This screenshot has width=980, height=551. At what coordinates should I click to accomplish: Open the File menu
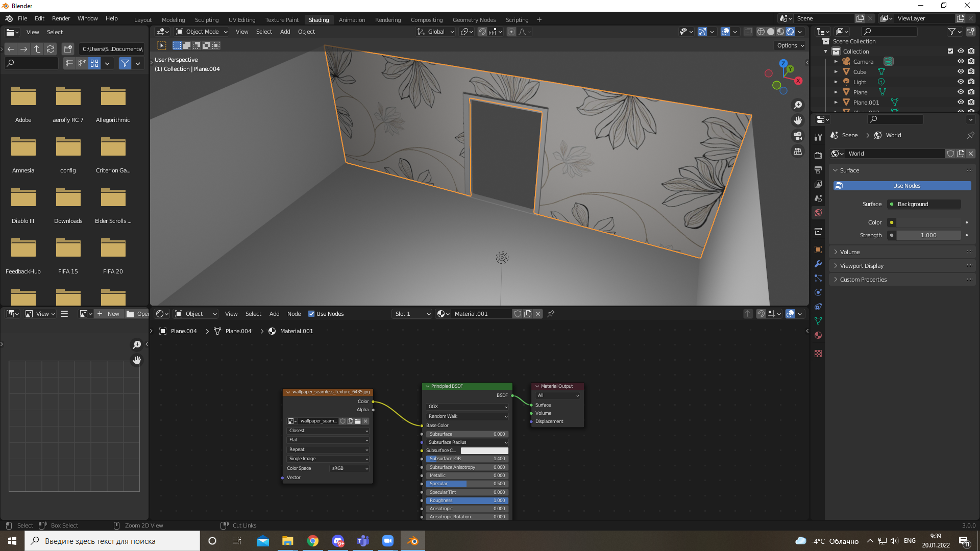(22, 18)
